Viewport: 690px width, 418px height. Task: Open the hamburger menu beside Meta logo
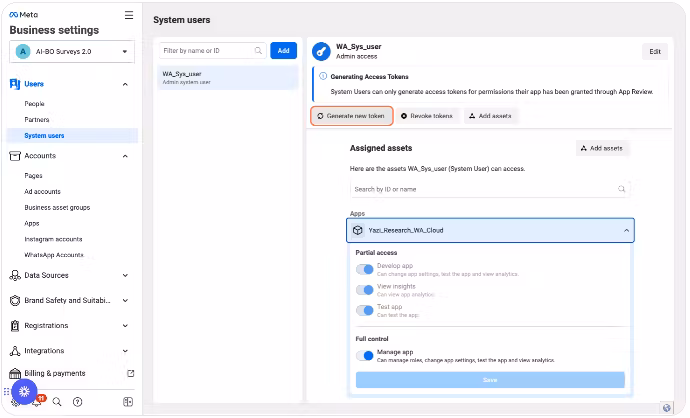pyautogui.click(x=128, y=15)
